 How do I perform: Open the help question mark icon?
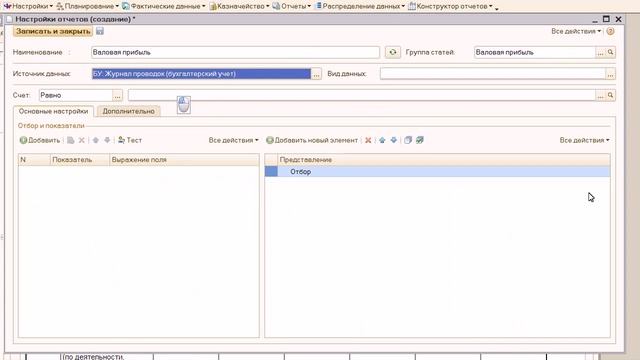610,31
